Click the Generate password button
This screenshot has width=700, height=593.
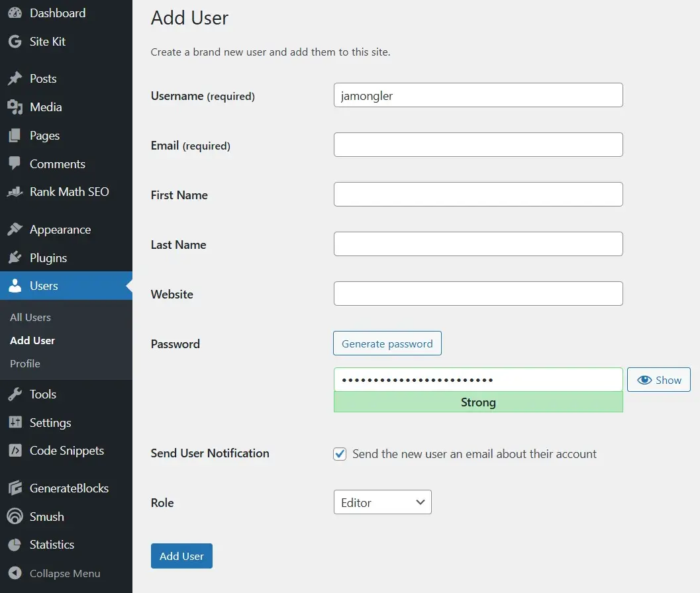coord(387,343)
